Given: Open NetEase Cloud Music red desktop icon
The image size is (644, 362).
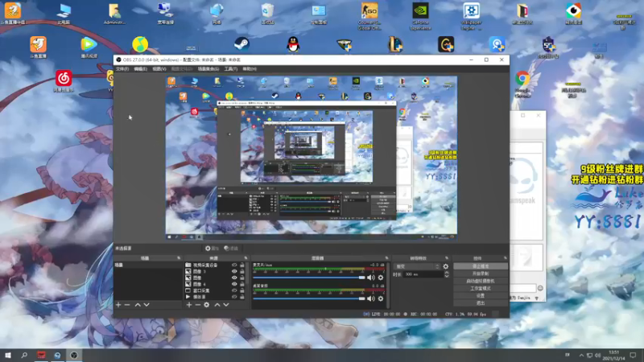Looking at the screenshot, I should [x=64, y=81].
